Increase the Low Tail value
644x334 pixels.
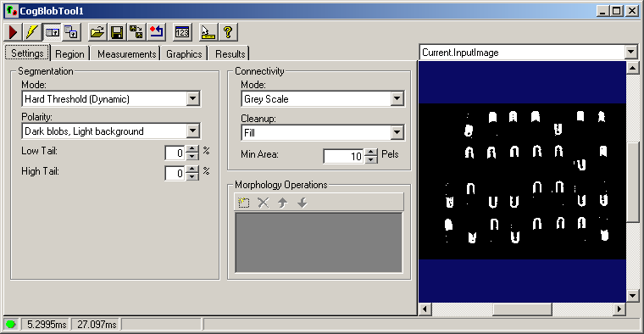192,149
